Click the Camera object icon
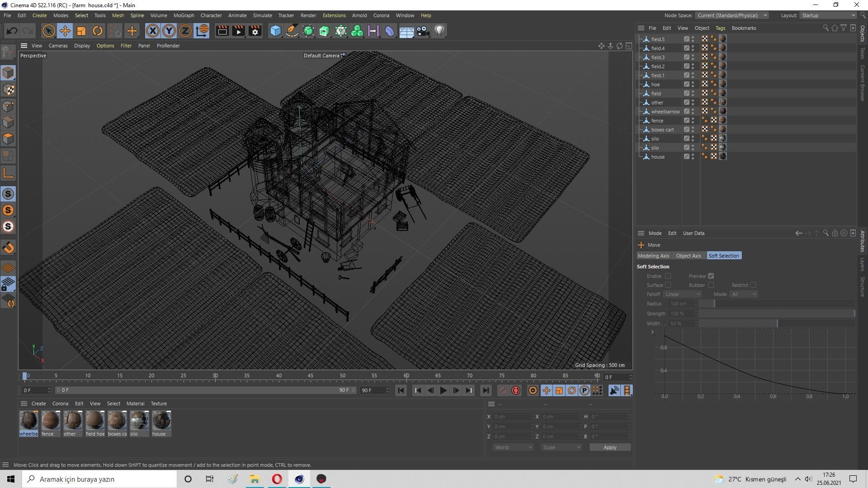The image size is (868, 488). 423,31
